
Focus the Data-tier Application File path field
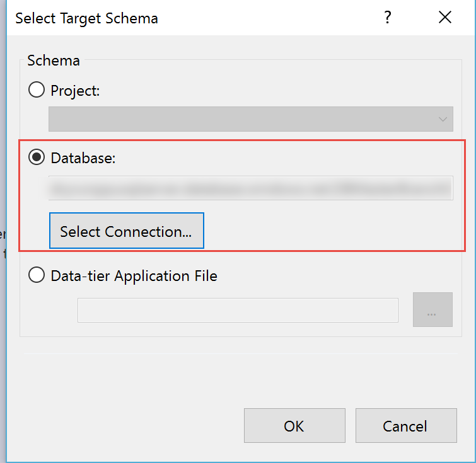click(x=238, y=309)
